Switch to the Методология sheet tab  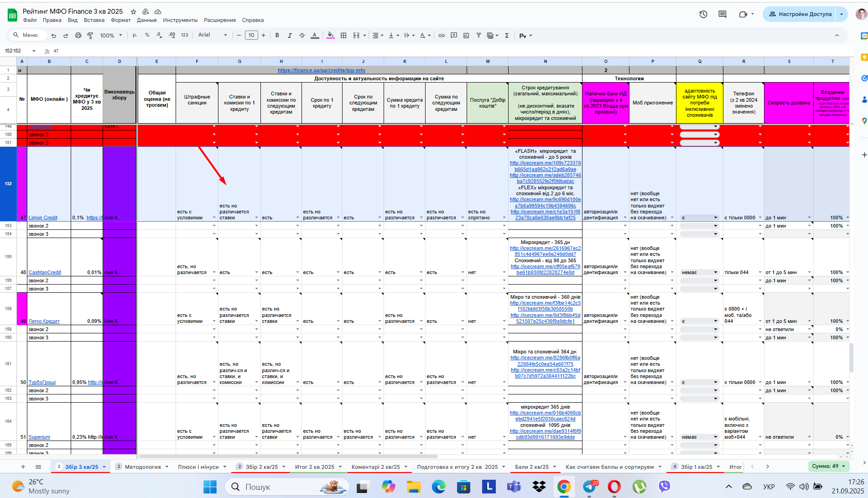click(x=143, y=467)
